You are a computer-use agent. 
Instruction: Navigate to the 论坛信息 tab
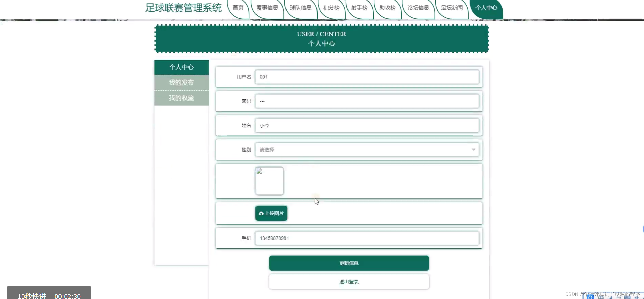(x=418, y=8)
